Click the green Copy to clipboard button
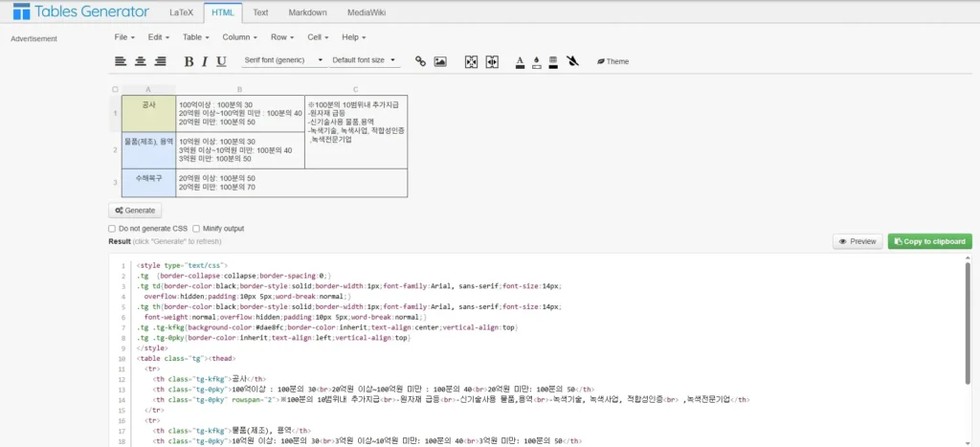 [930, 241]
